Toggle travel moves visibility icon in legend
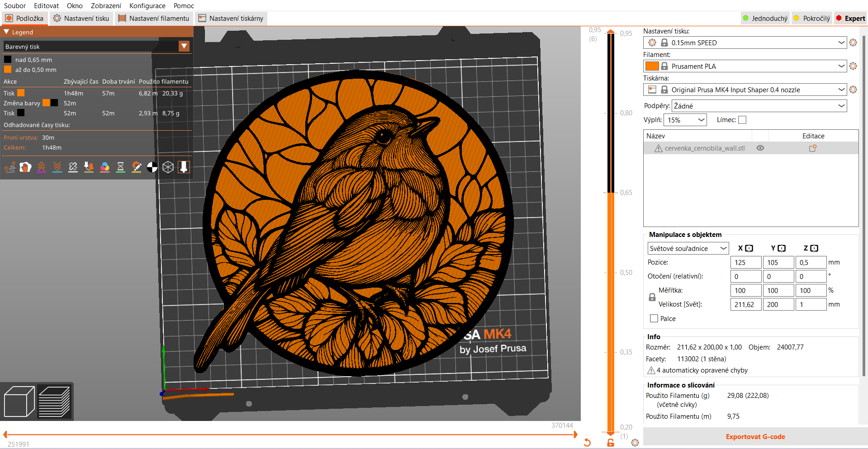The height and width of the screenshot is (449, 868). tap(9, 167)
